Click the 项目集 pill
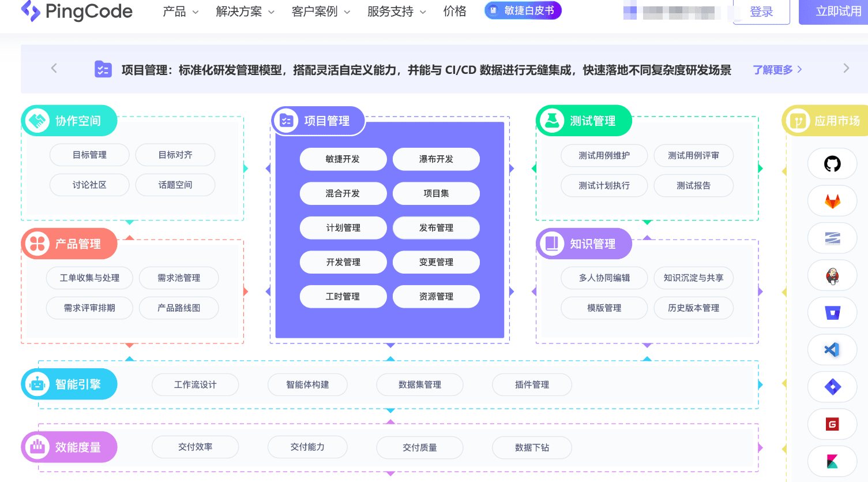Image resolution: width=868 pixels, height=482 pixels. (x=436, y=193)
